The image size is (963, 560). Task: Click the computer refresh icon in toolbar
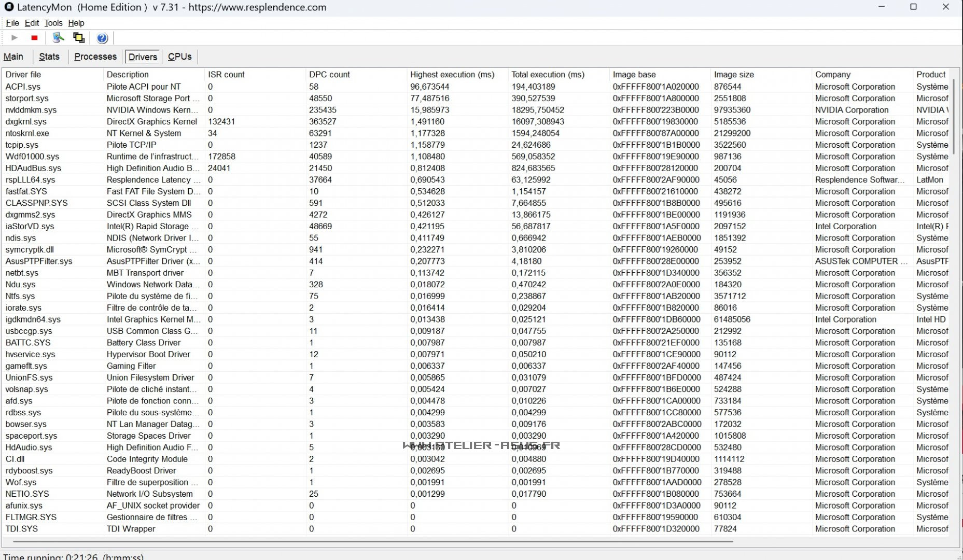click(x=59, y=38)
